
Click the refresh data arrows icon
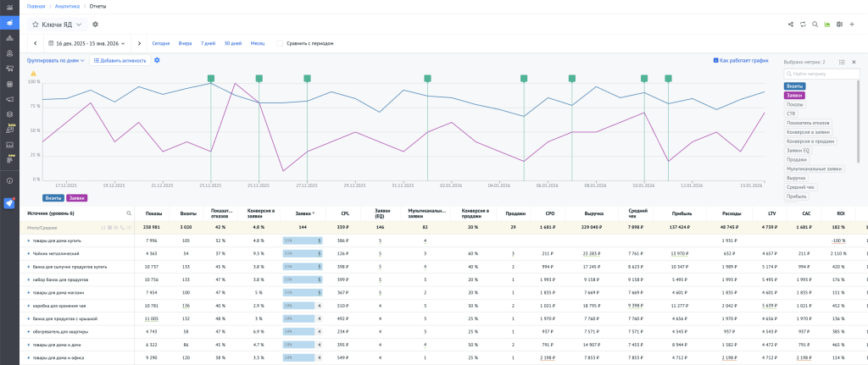pos(802,25)
